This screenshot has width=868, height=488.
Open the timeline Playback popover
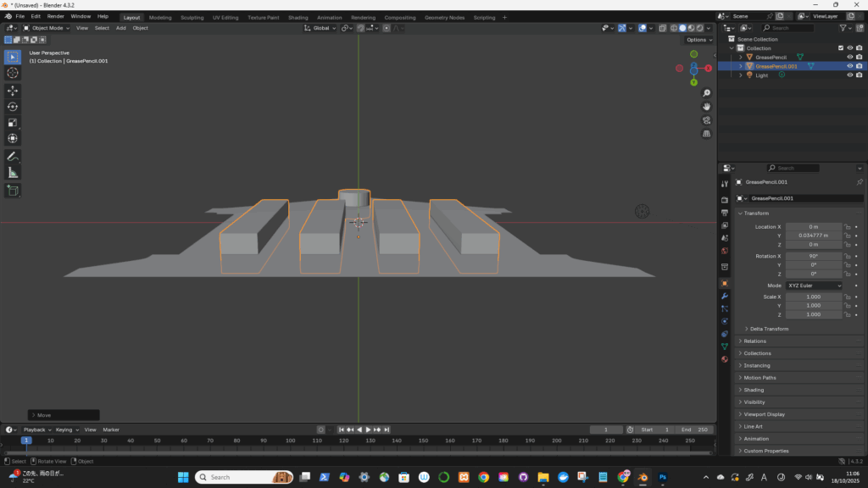tap(36, 430)
